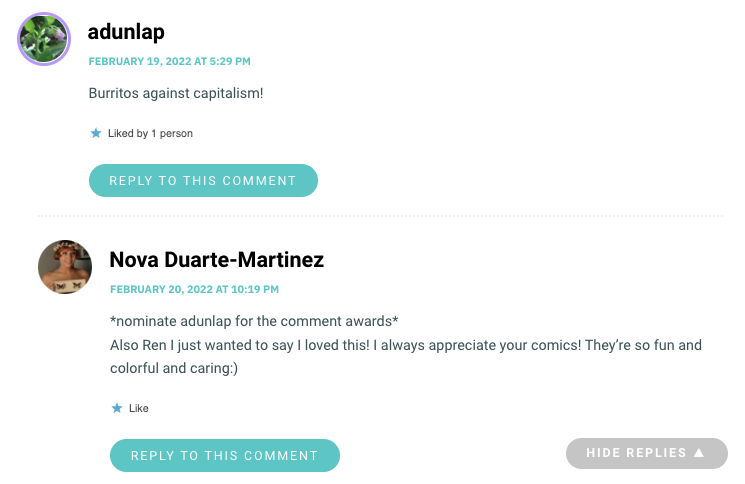View the '1 person' who liked it

point(172,133)
